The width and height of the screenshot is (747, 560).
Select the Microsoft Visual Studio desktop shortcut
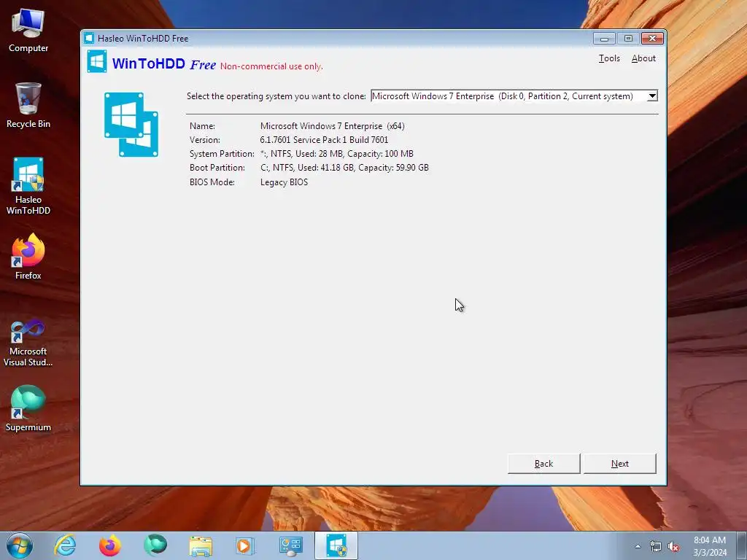click(x=28, y=343)
